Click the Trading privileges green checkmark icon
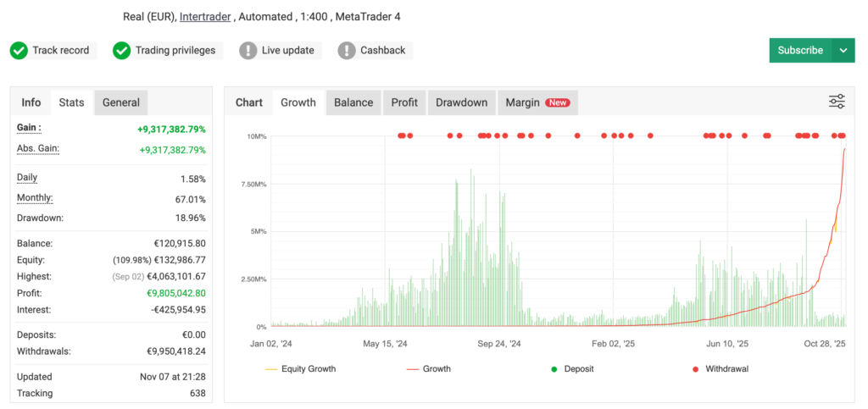 click(122, 51)
